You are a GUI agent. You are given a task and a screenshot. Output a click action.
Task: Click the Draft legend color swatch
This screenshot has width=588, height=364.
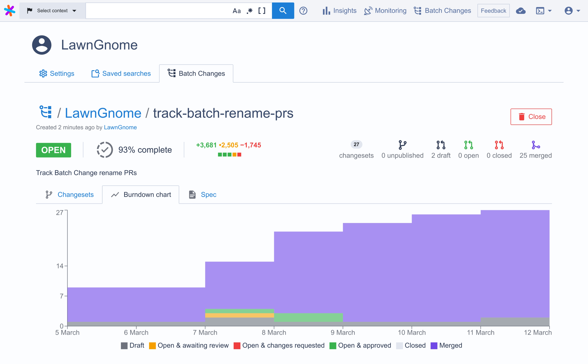click(124, 346)
